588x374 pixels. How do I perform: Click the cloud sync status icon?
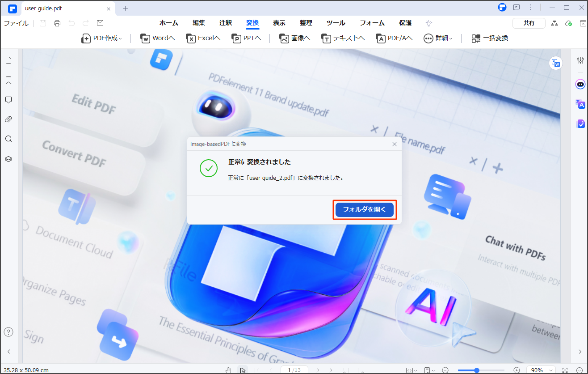pos(568,23)
